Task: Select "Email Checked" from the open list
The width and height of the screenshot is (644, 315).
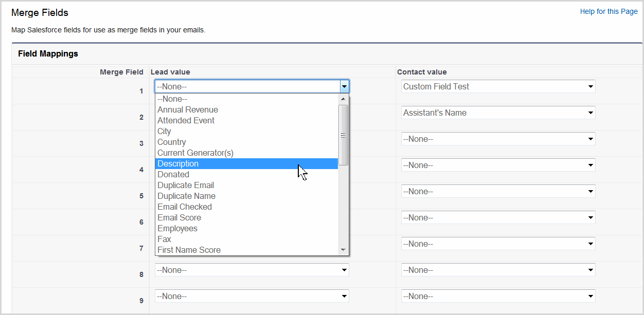Action: tap(185, 207)
